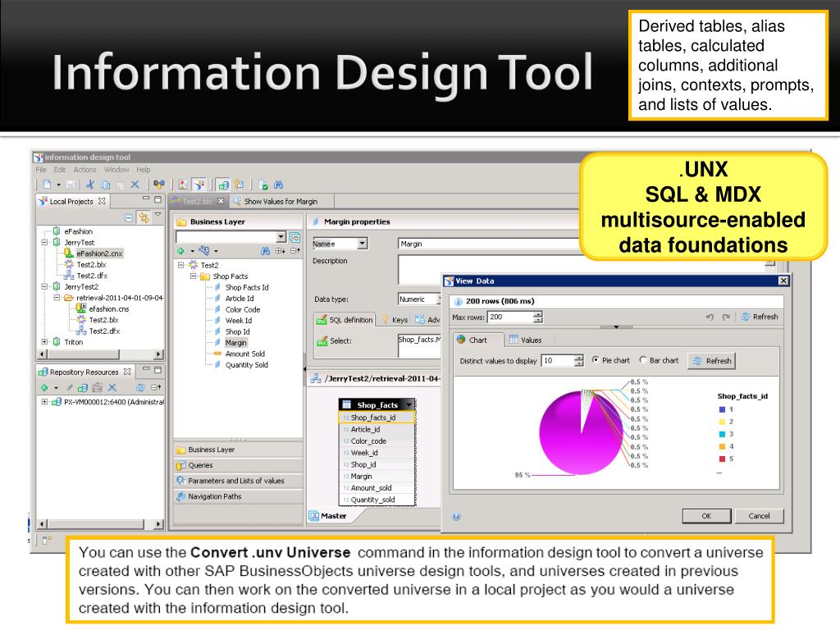Click the Cut scissors toolbar icon

tap(90, 185)
